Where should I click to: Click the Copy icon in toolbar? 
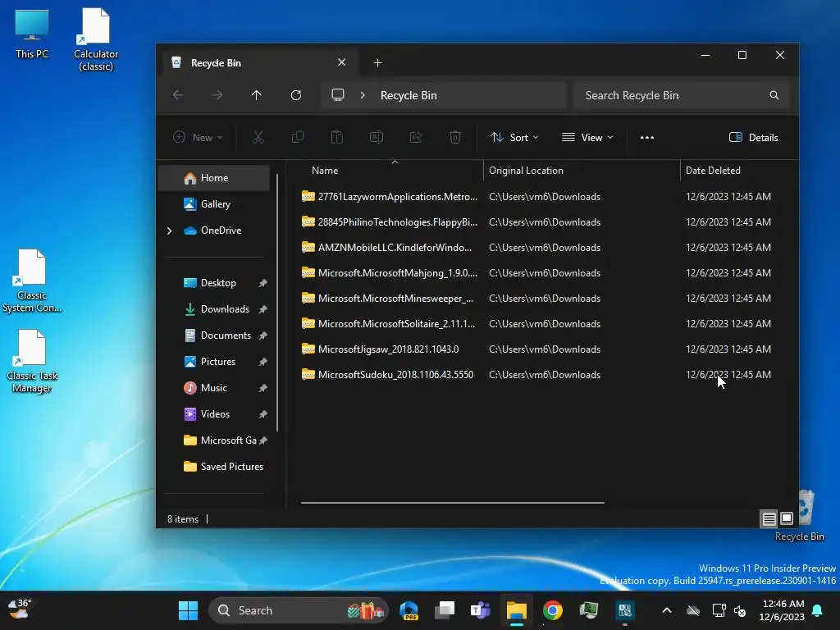(297, 138)
